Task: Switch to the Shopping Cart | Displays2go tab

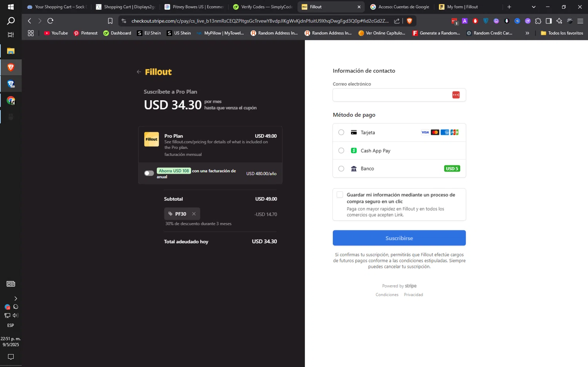Action: [126, 7]
